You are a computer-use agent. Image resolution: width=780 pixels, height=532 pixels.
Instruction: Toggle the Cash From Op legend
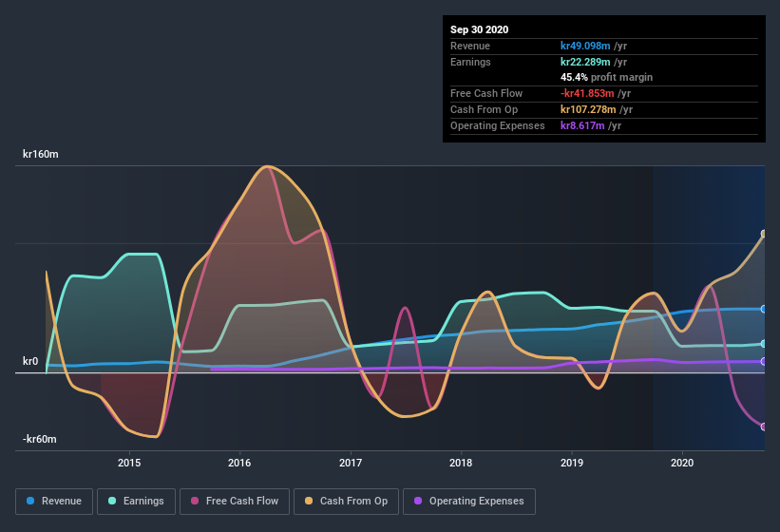click(346, 502)
